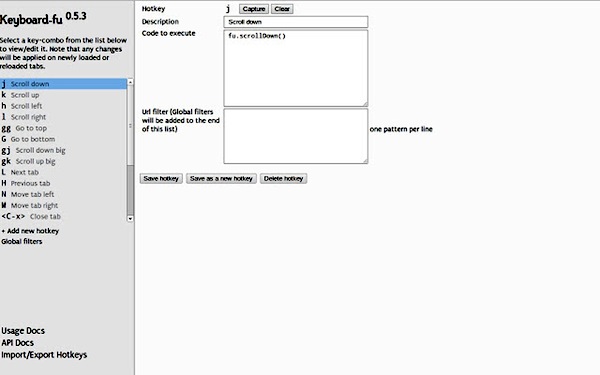The width and height of the screenshot is (600, 375).
Task: Click the Clear hotkey button
Action: [282, 9]
